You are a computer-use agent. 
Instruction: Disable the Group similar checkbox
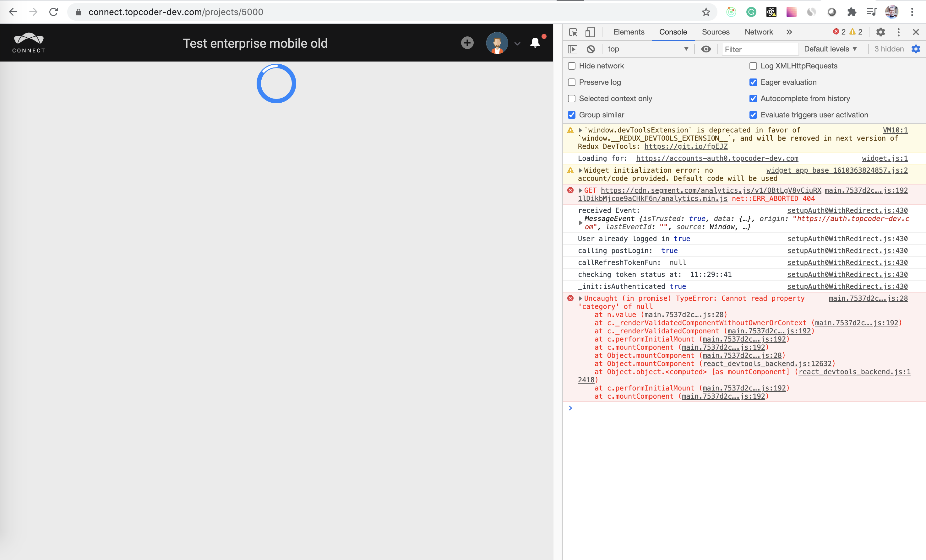tap(572, 115)
